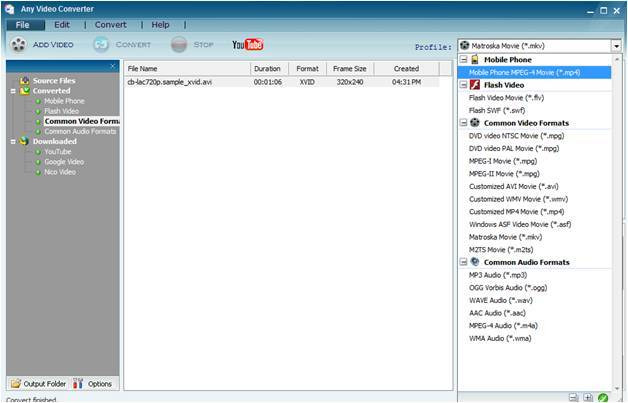628x403 pixels.
Task: Sort by the Created column header
Action: 406,69
